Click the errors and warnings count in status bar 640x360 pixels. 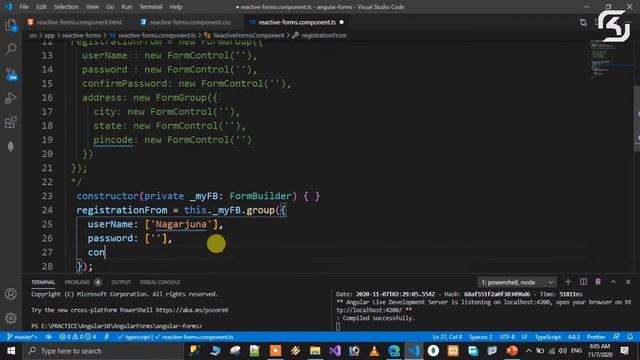(78, 337)
